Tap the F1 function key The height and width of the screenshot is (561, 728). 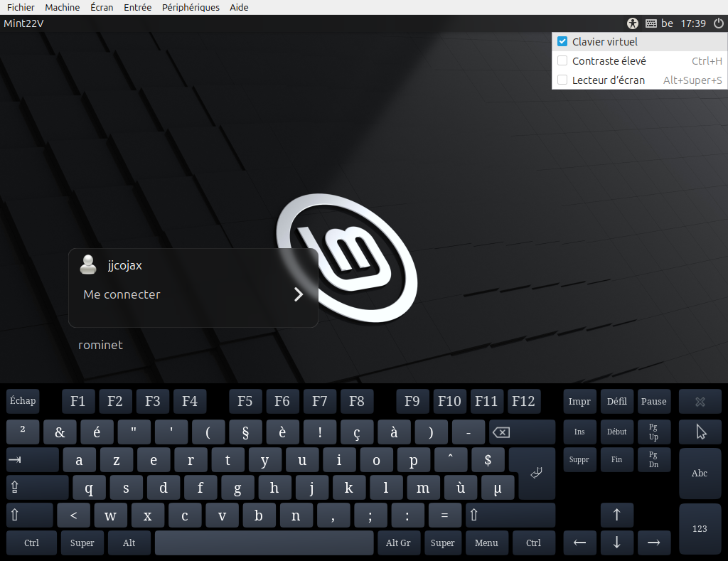coord(78,401)
